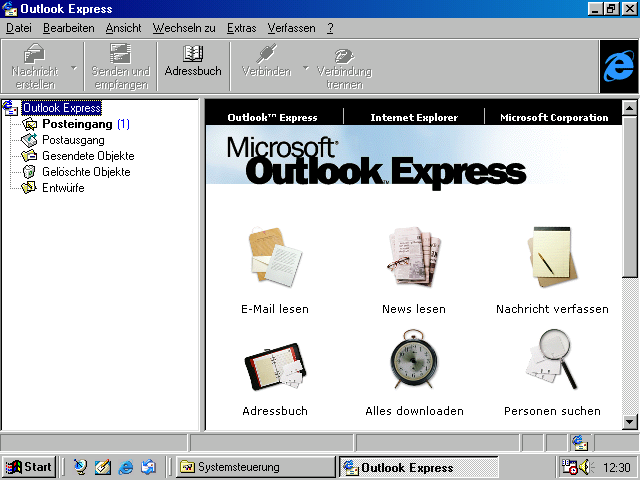Click the scroll down arrow in main pane
This screenshot has height=480, width=640.
pyautogui.click(x=629, y=422)
